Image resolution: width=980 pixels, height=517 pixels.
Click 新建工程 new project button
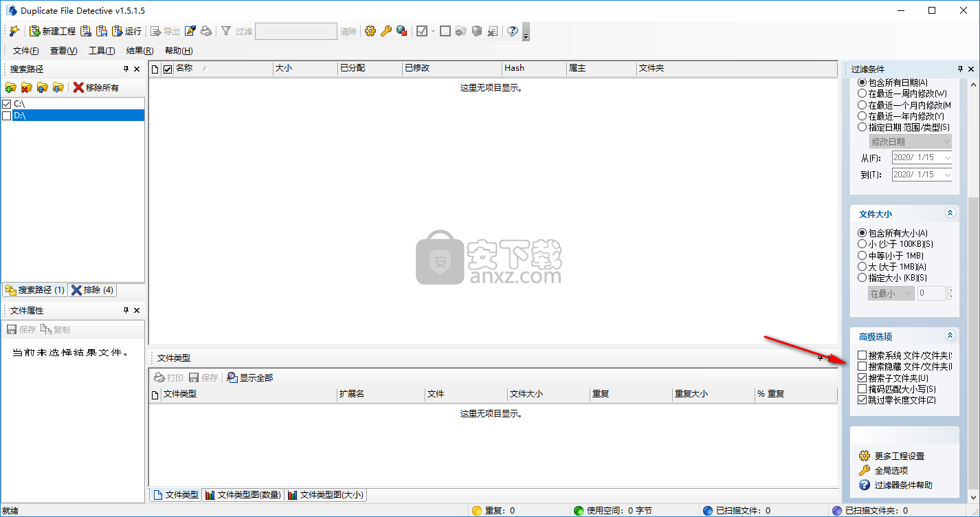(52, 31)
